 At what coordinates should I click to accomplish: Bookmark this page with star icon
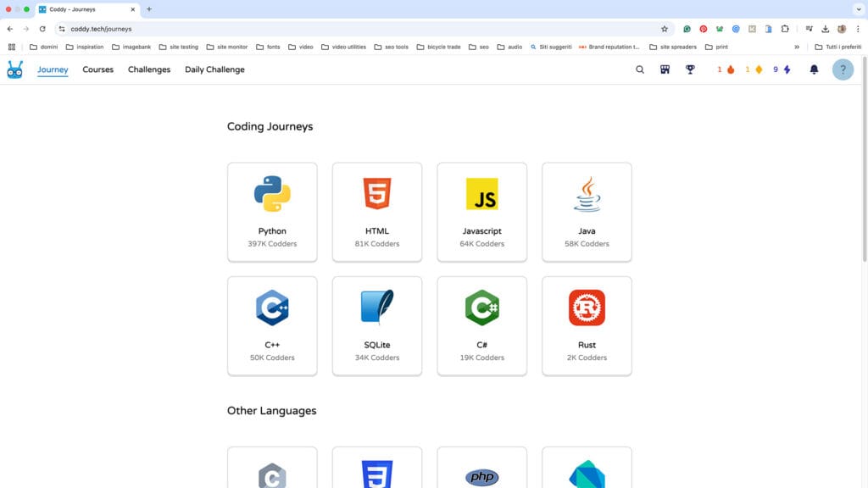(665, 29)
